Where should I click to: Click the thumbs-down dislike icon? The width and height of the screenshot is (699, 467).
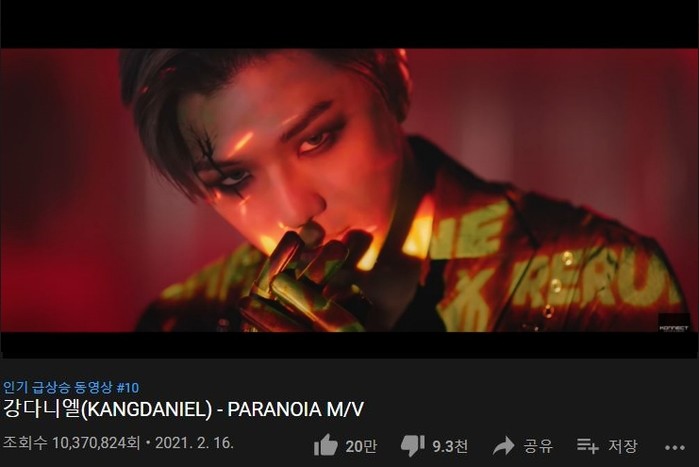[412, 446]
